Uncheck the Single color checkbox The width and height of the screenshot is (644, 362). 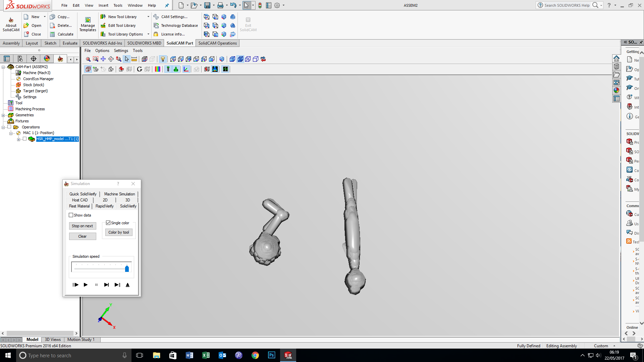click(x=108, y=223)
